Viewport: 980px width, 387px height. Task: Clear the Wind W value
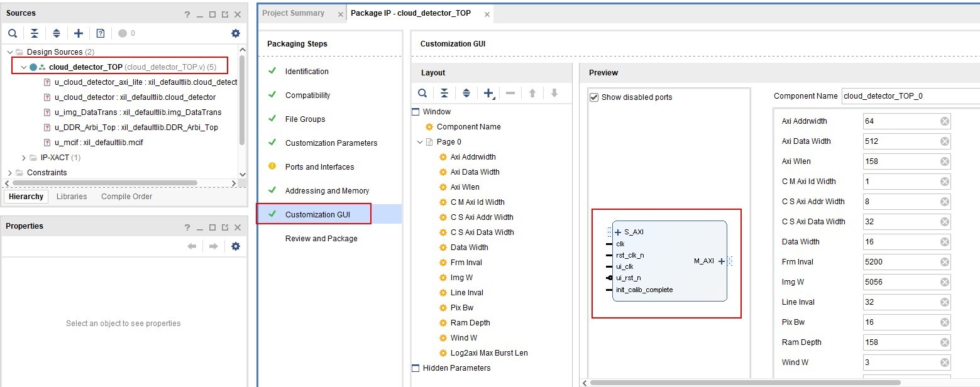[x=944, y=362]
